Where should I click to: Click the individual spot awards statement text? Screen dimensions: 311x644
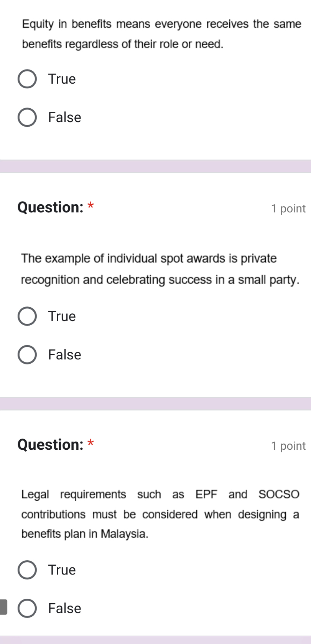coord(160,269)
